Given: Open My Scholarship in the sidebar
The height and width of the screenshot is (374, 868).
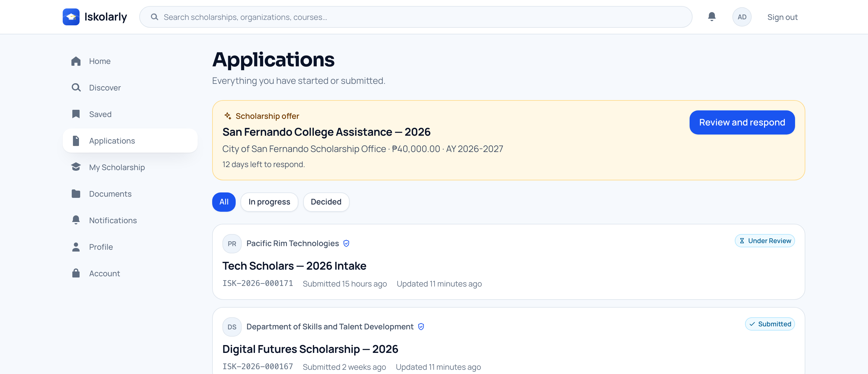Looking at the screenshot, I should click(130, 167).
